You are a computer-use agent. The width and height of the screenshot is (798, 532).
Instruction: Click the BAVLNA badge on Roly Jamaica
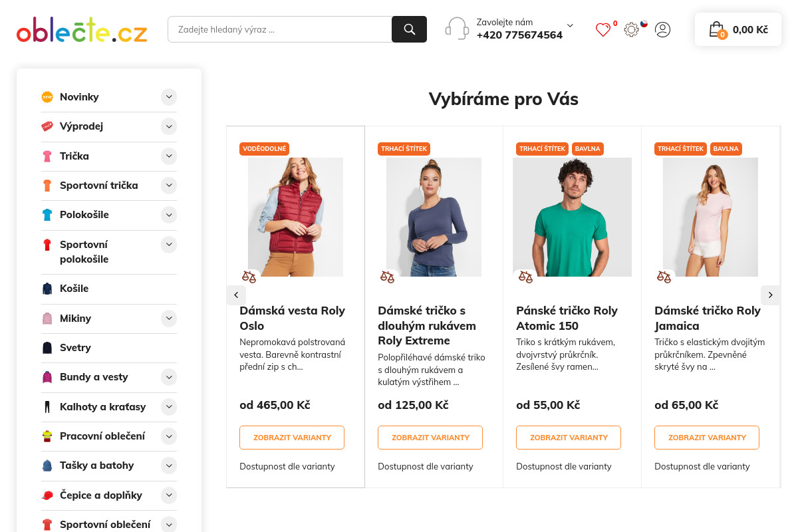pos(726,149)
